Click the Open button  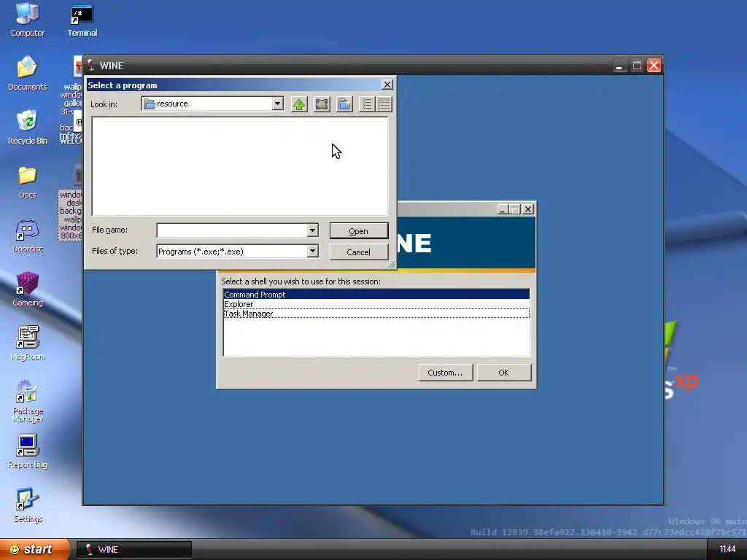point(359,231)
